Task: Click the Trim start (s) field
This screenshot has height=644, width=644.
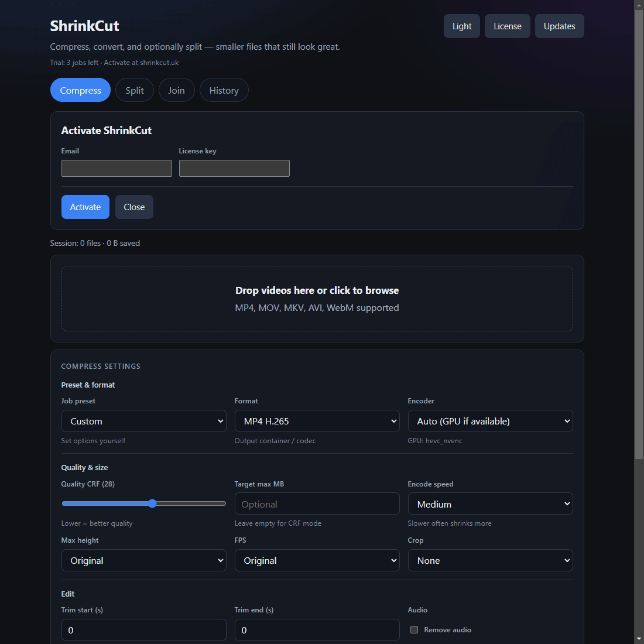Action: [144, 630]
